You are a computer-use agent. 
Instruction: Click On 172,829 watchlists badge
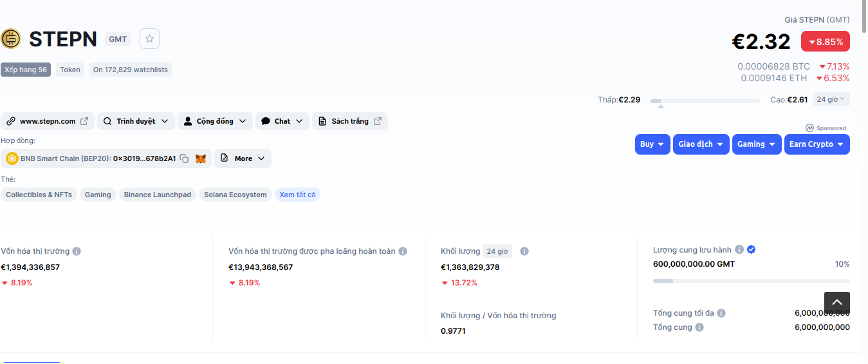click(131, 70)
